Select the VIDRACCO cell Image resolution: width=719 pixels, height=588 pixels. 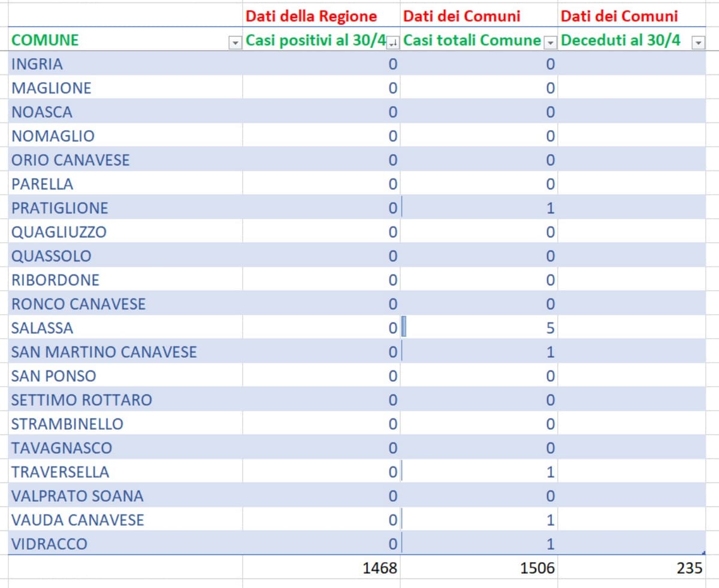point(49,544)
